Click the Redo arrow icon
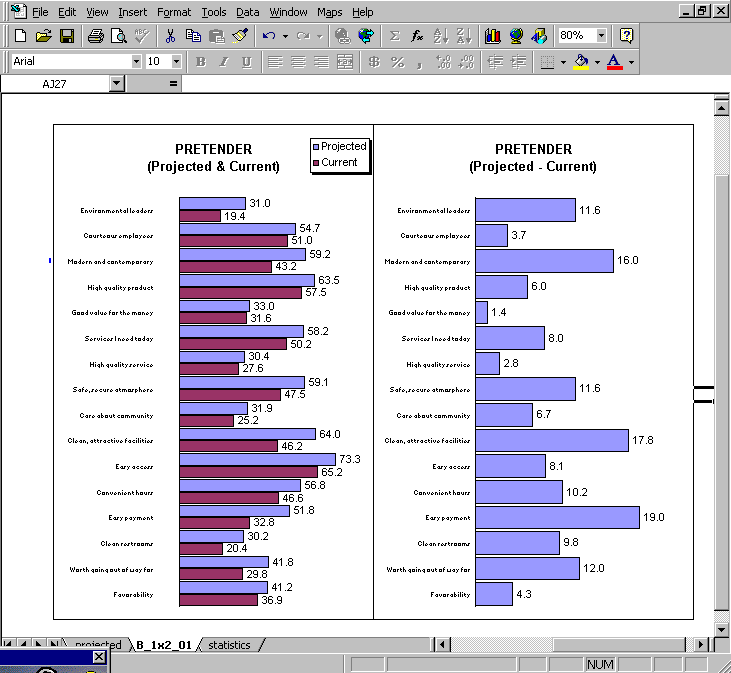 [303, 36]
